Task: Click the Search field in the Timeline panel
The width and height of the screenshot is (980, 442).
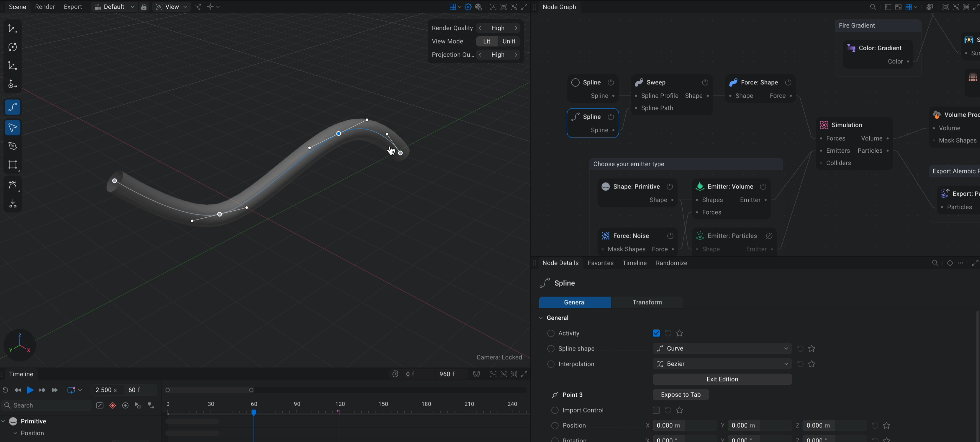Action: pos(46,405)
